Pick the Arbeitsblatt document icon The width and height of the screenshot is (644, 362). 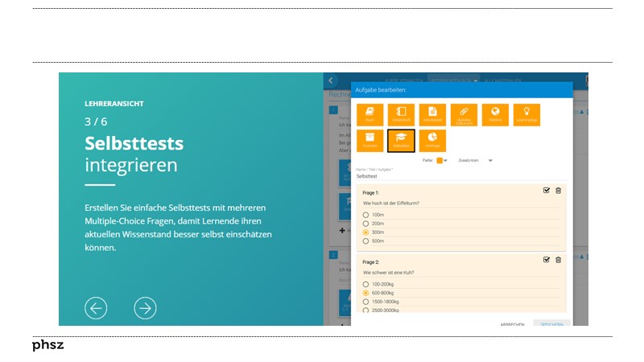coord(432,114)
